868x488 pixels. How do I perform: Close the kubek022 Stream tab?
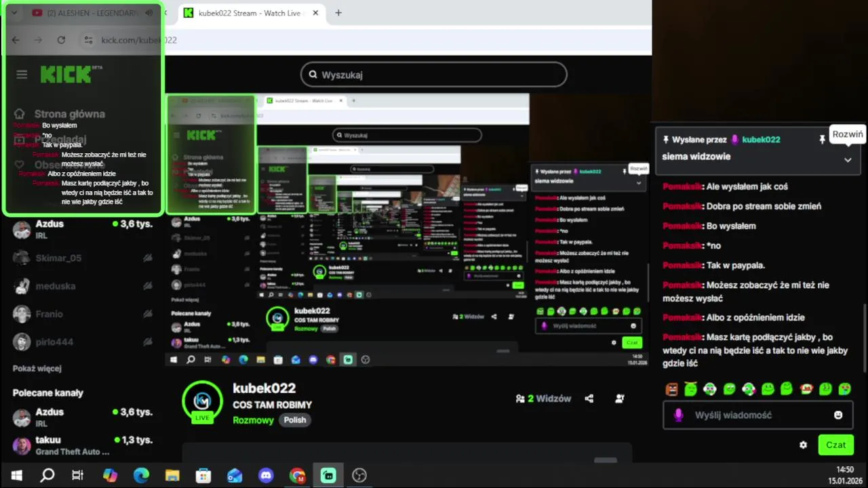315,13
